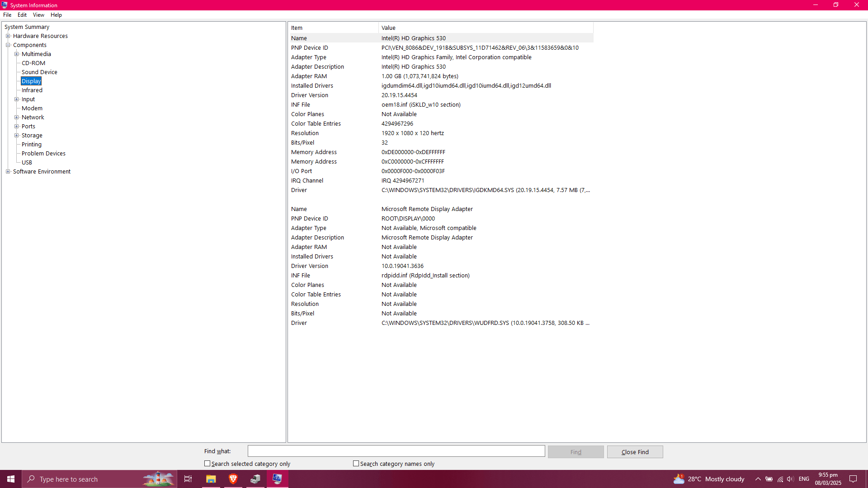Open the Brave browser taskbar icon
The width and height of the screenshot is (868, 488).
(x=233, y=479)
